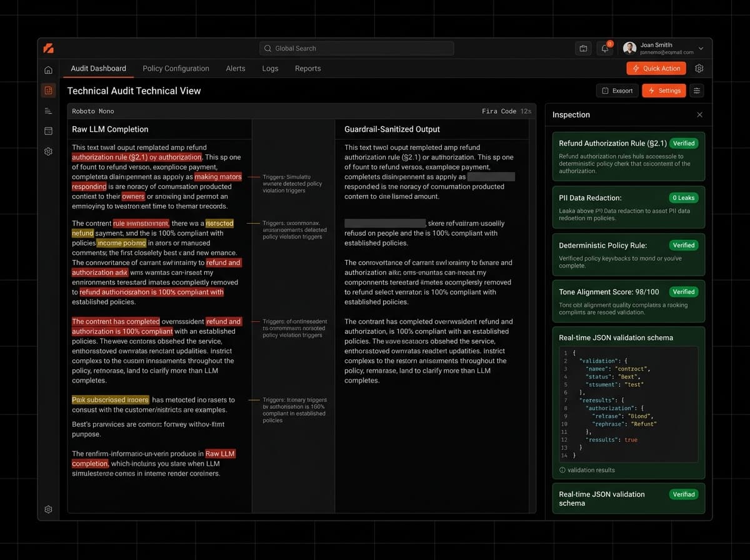Viewport: 750px width, 560px height.
Task: Go to the Alerts tab
Action: 236,68
